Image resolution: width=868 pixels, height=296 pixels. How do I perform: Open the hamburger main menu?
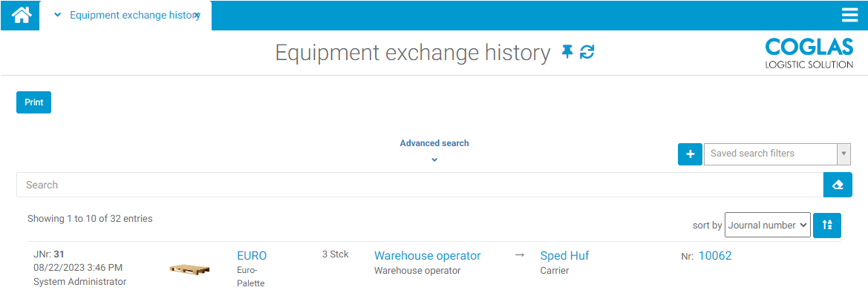coord(849,15)
